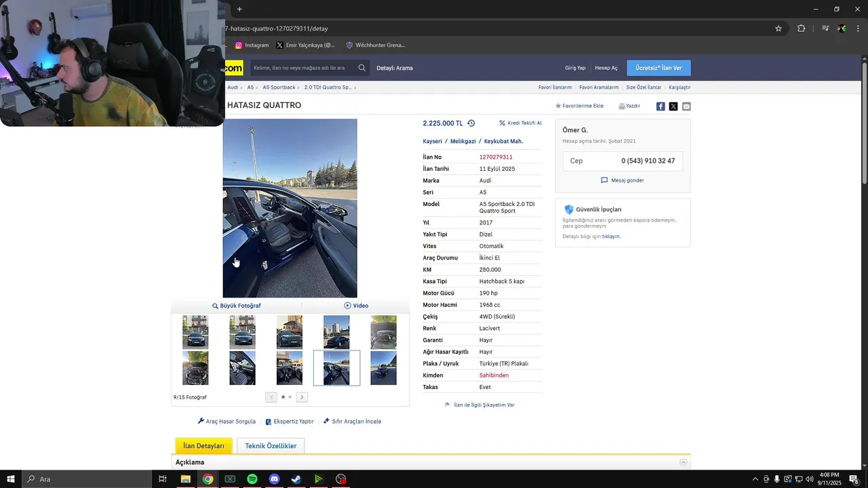Open price history clock icon beside 2.225.000 TL
The height and width of the screenshot is (488, 868).
pos(471,123)
